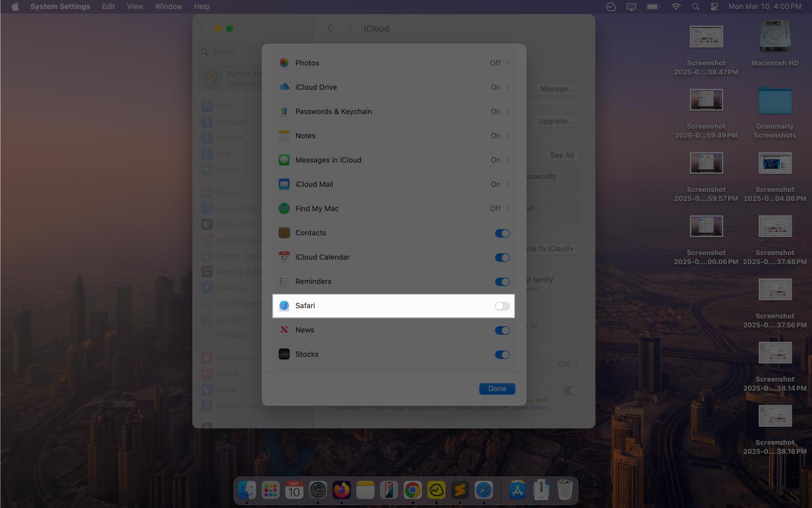Click the Passwords & Keychain key icon
This screenshot has width=812, height=508.
point(284,111)
